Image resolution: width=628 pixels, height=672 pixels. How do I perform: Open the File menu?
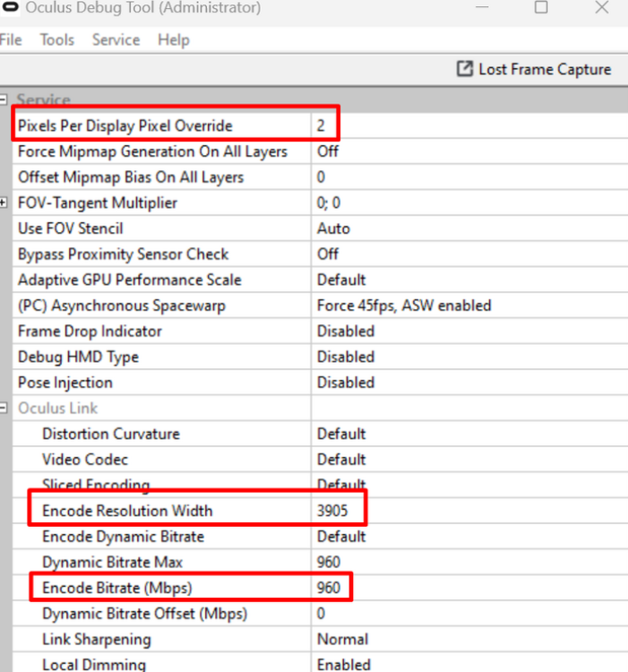click(x=11, y=39)
